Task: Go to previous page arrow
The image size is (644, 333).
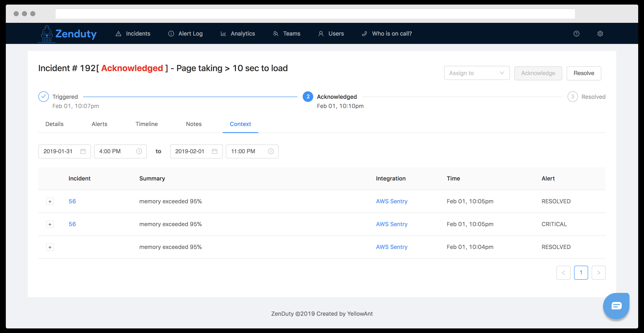Action: [x=563, y=272]
